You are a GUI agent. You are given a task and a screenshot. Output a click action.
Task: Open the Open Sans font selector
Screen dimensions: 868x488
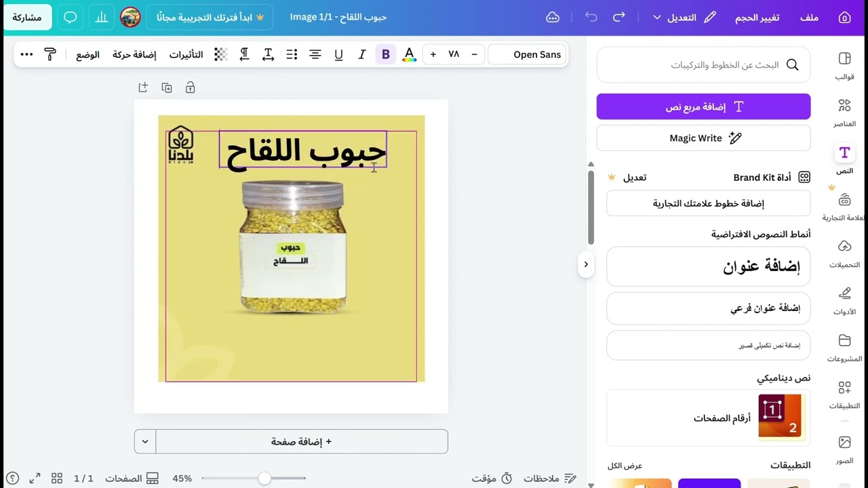pyautogui.click(x=528, y=54)
